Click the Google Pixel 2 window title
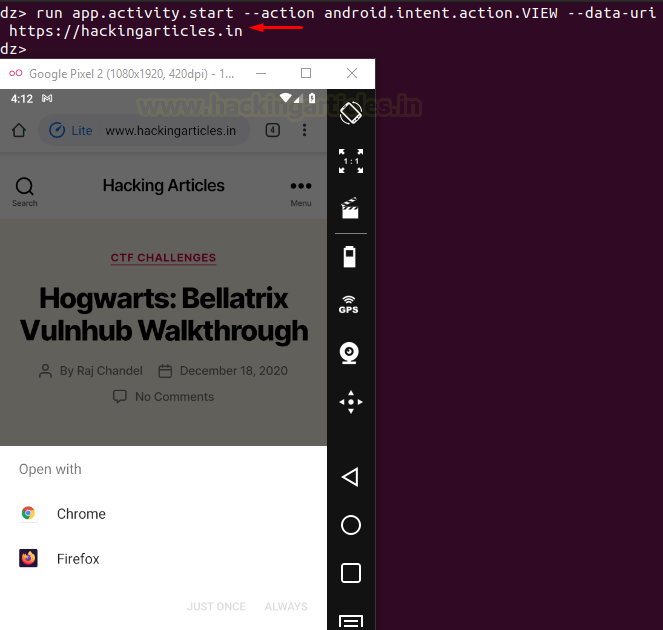Image resolution: width=663 pixels, height=630 pixels. 132,74
